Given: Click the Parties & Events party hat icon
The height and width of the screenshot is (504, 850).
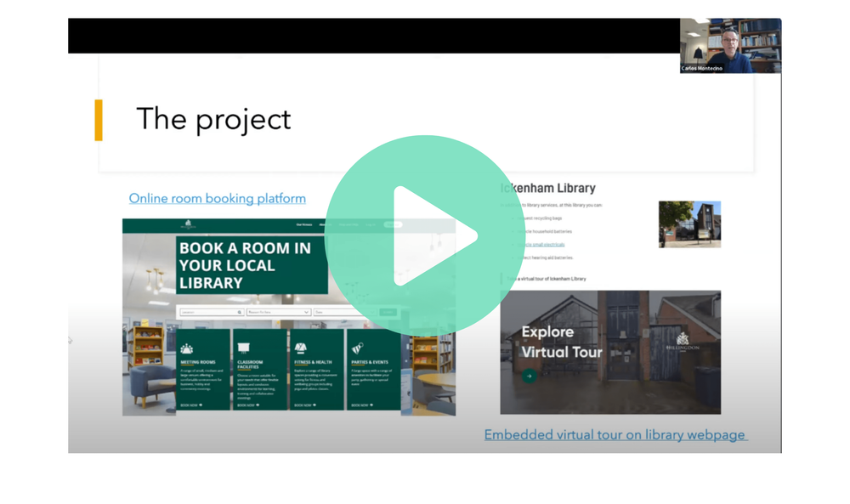Looking at the screenshot, I should point(357,348).
